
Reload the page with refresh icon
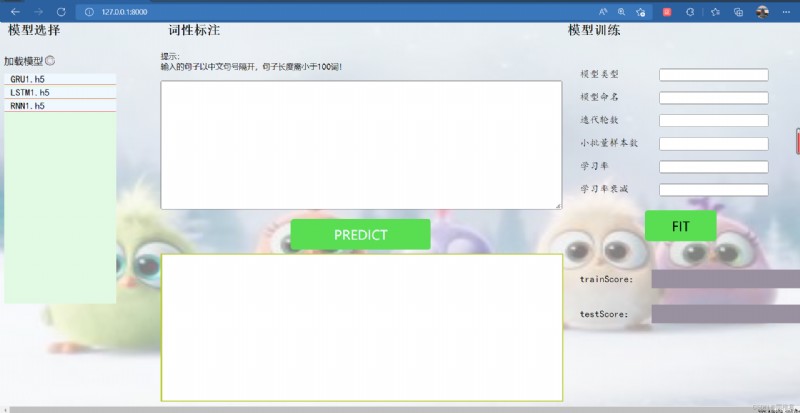61,12
